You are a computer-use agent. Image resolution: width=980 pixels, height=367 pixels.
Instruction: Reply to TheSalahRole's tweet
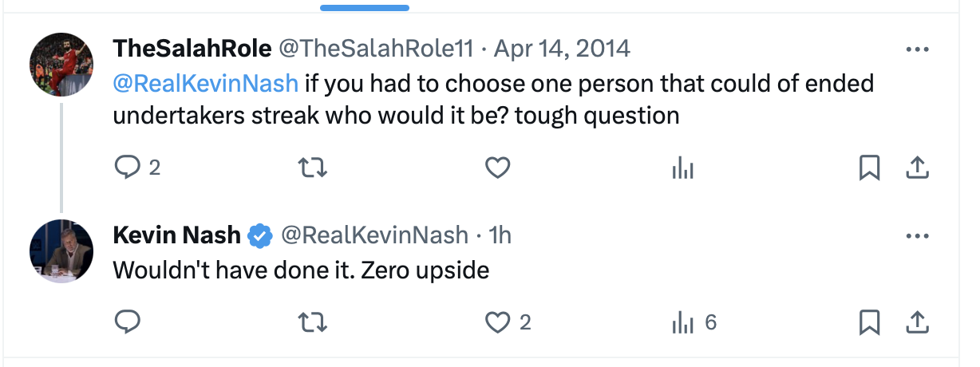[x=128, y=168]
